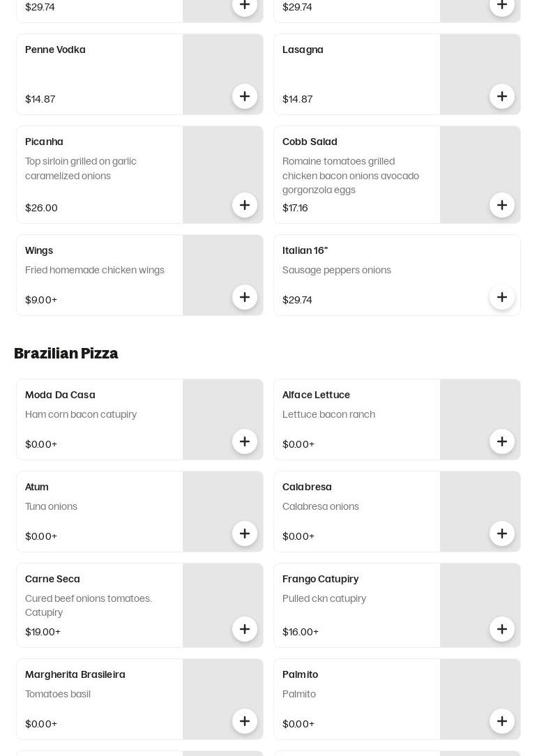Add the Cobb Salad to cart
Viewport: 537px width, 756px height.
point(502,206)
